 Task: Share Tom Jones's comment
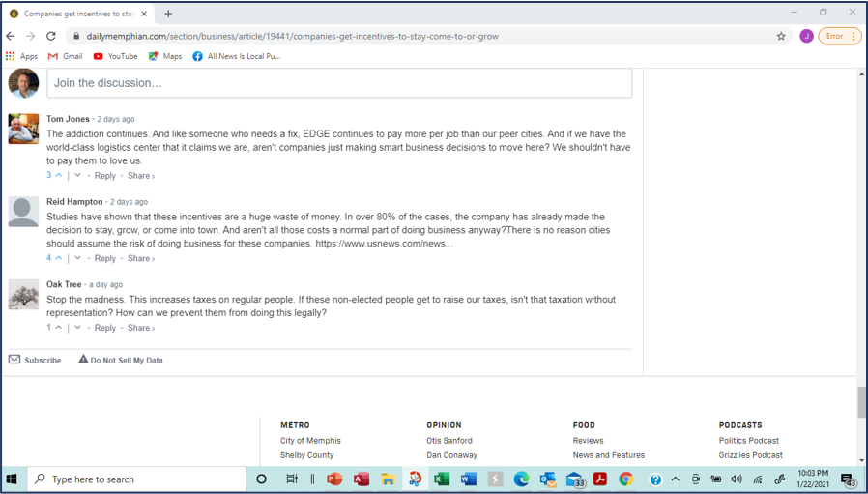click(141, 176)
